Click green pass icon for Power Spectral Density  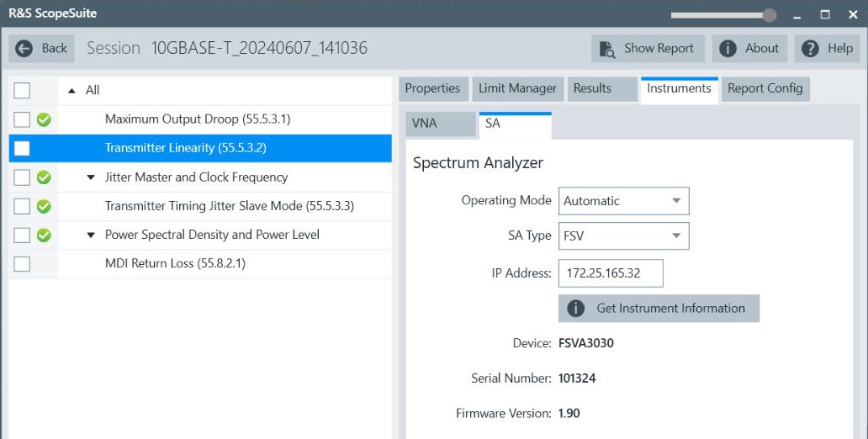44,235
